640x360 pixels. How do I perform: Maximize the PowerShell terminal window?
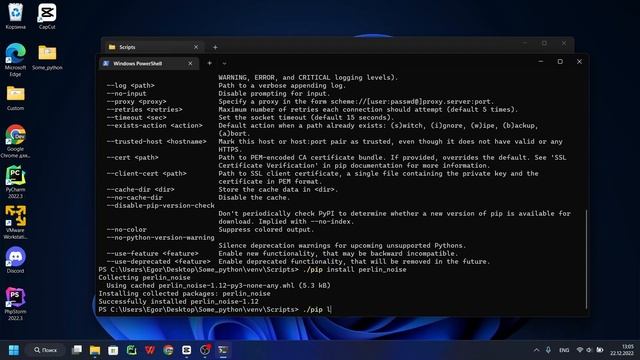(x=560, y=62)
